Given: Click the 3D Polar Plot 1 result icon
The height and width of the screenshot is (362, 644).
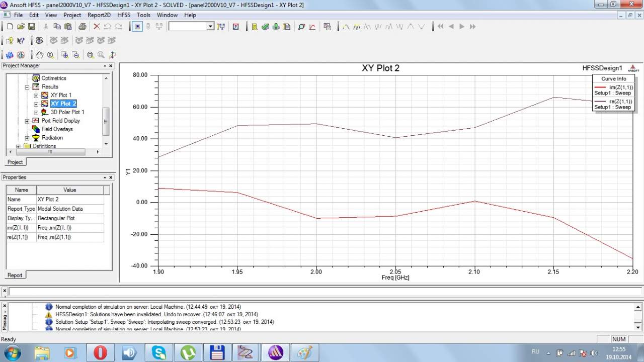Looking at the screenshot, I should [45, 112].
